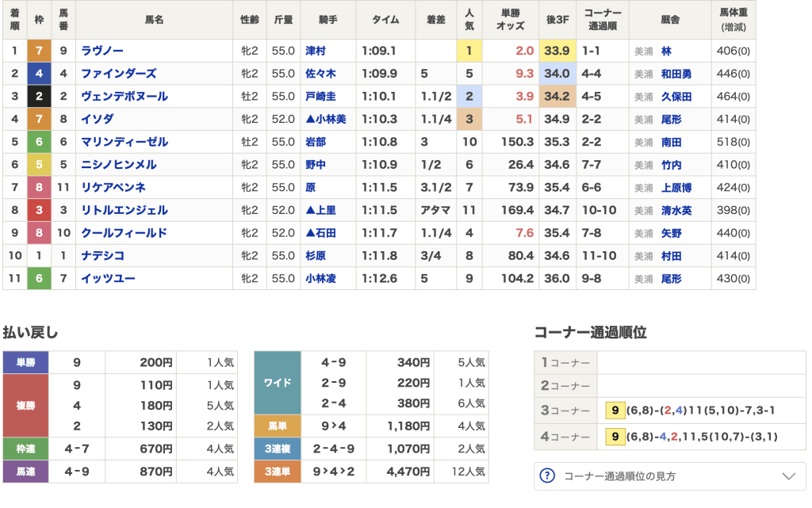The image size is (812, 508).
Task: Open the horse page for イソダ
Action: coord(97,119)
